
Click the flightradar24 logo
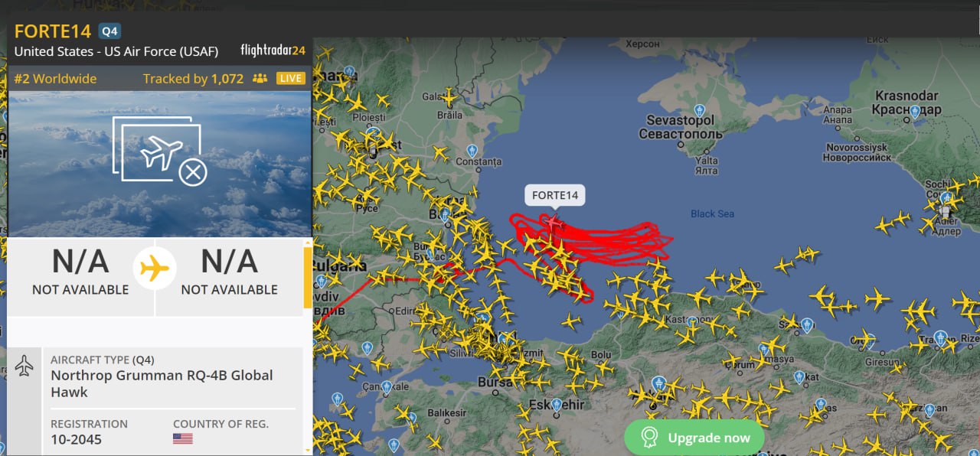(x=273, y=50)
